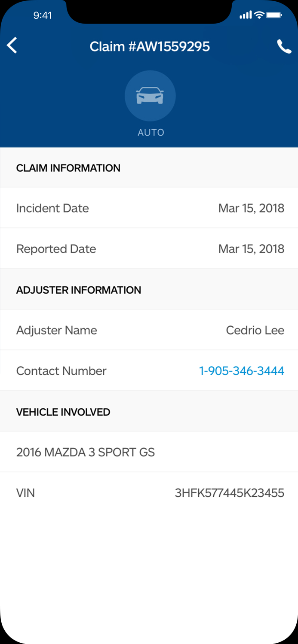Tap the battery status icon
This screenshot has width=298, height=644.
[274, 15]
